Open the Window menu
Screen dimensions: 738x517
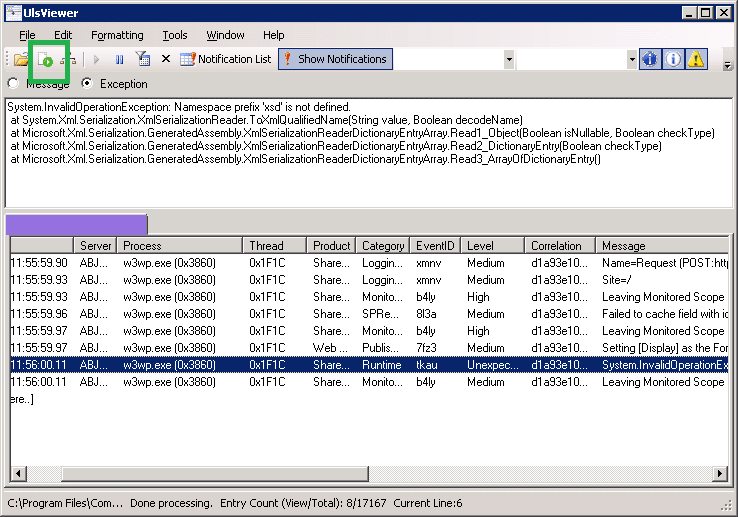(x=225, y=35)
